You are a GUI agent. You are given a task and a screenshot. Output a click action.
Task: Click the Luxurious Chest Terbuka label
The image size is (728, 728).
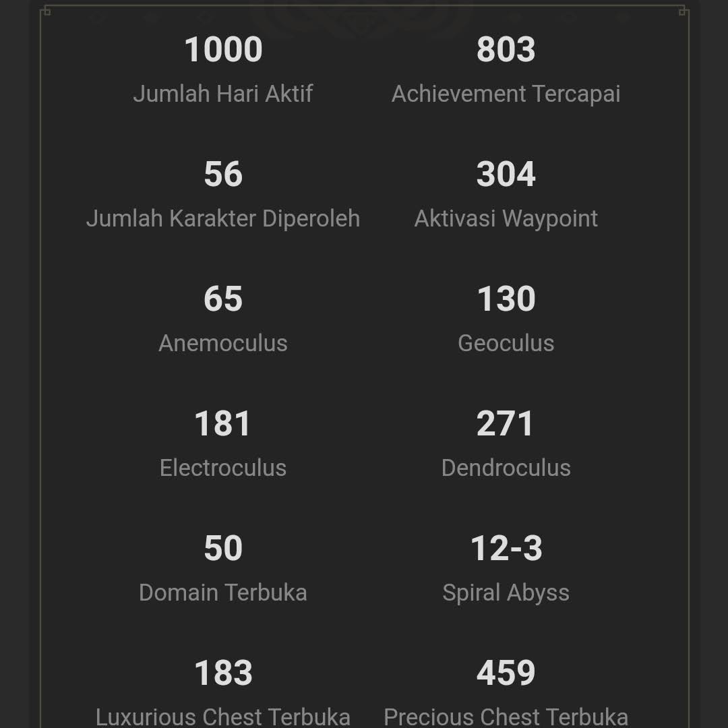pos(223,717)
